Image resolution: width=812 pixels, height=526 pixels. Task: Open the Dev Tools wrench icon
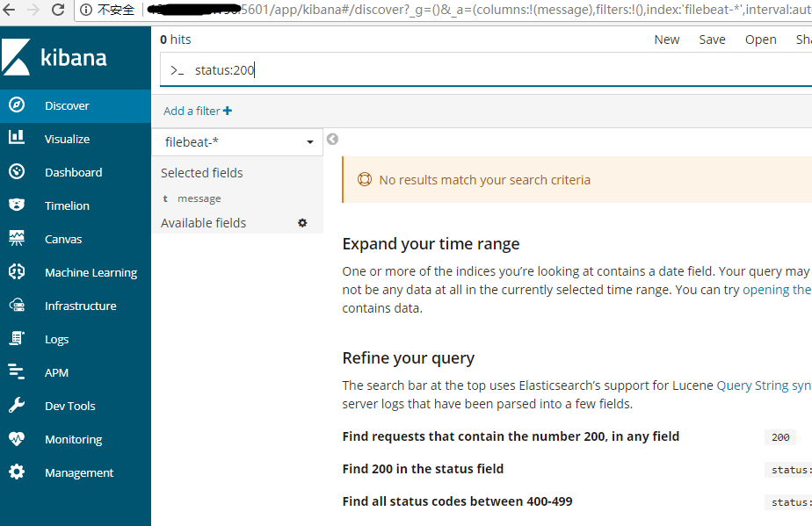point(17,405)
